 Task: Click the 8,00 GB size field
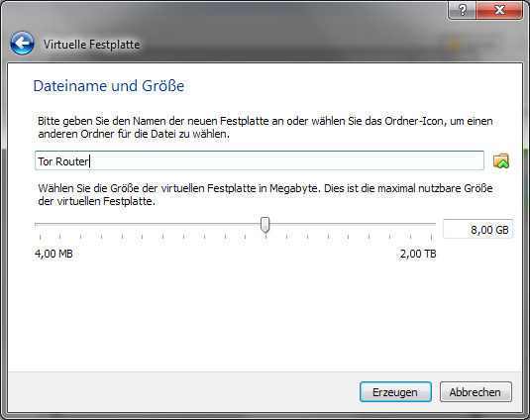pos(477,229)
